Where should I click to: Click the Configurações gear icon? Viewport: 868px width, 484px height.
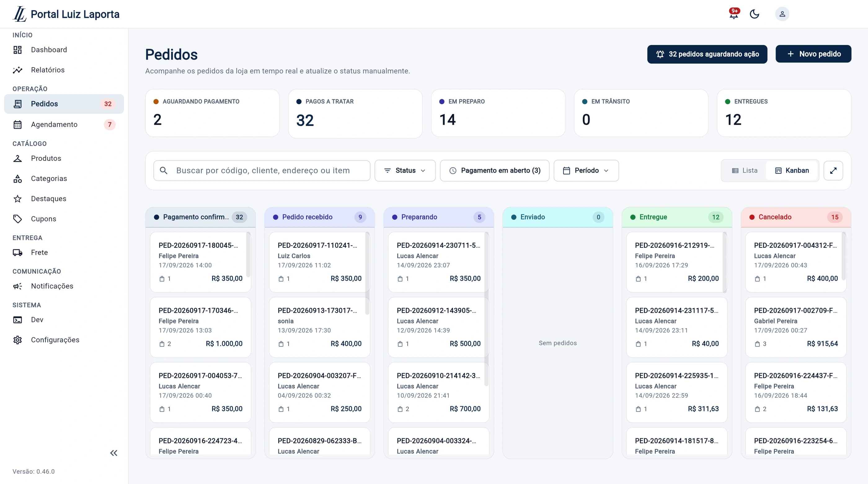point(18,340)
